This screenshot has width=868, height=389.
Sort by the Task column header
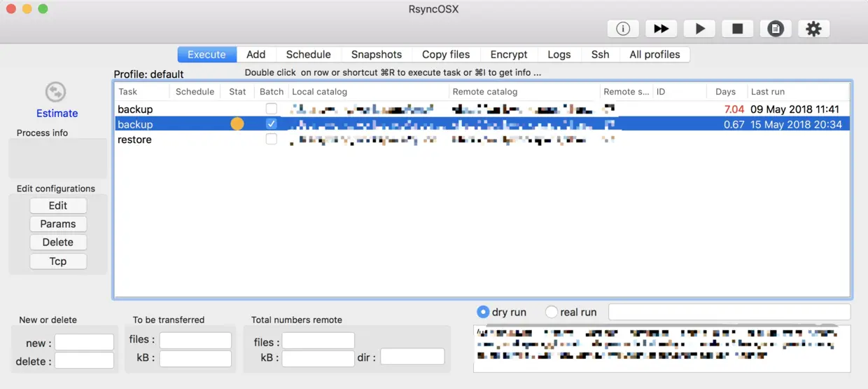tap(142, 92)
